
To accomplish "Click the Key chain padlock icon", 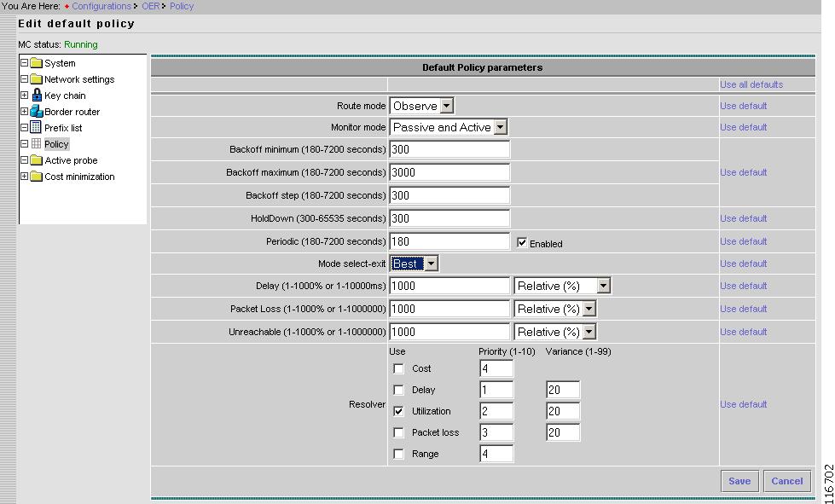I will coord(37,95).
